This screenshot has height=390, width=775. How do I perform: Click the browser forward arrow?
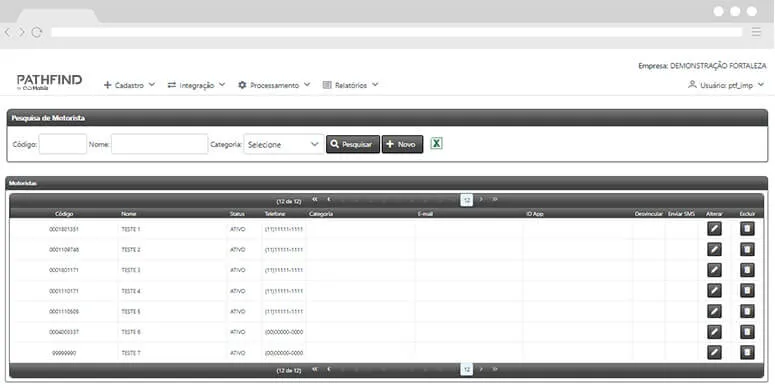(x=21, y=32)
